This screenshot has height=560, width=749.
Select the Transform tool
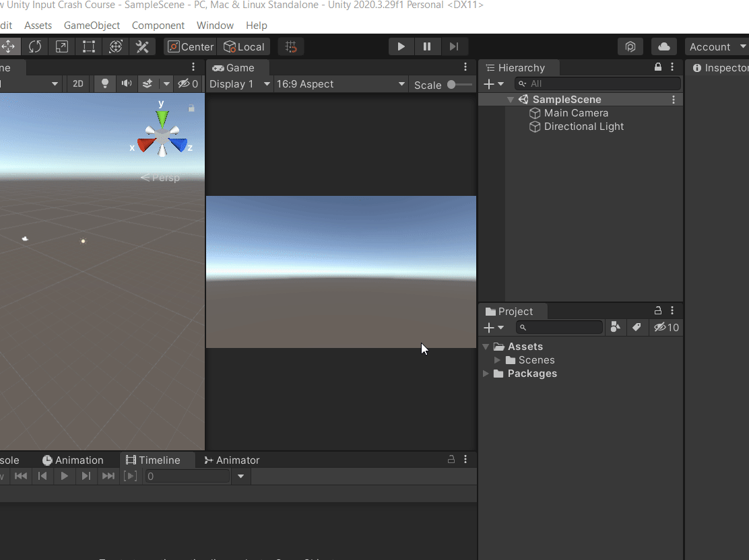click(x=115, y=46)
